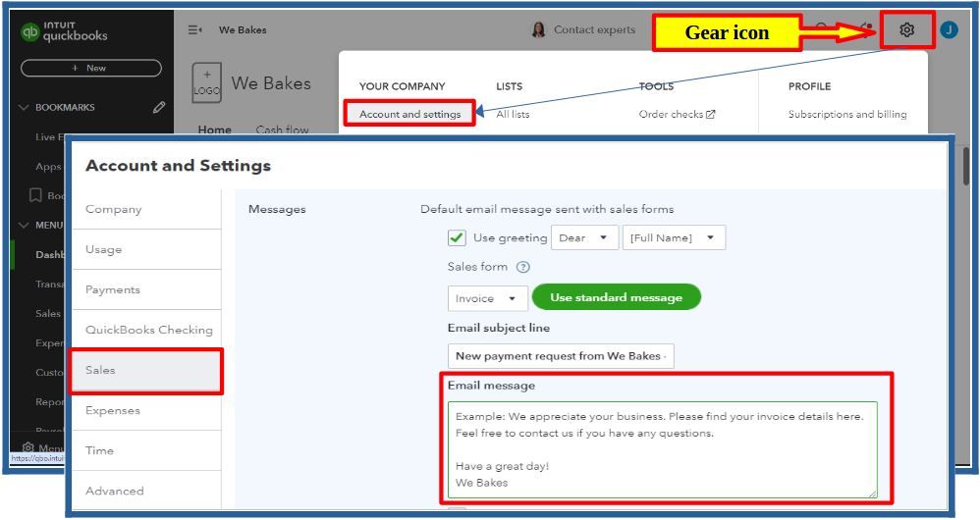Click the QuickBooks logo
This screenshot has width=980, height=520.
click(64, 31)
